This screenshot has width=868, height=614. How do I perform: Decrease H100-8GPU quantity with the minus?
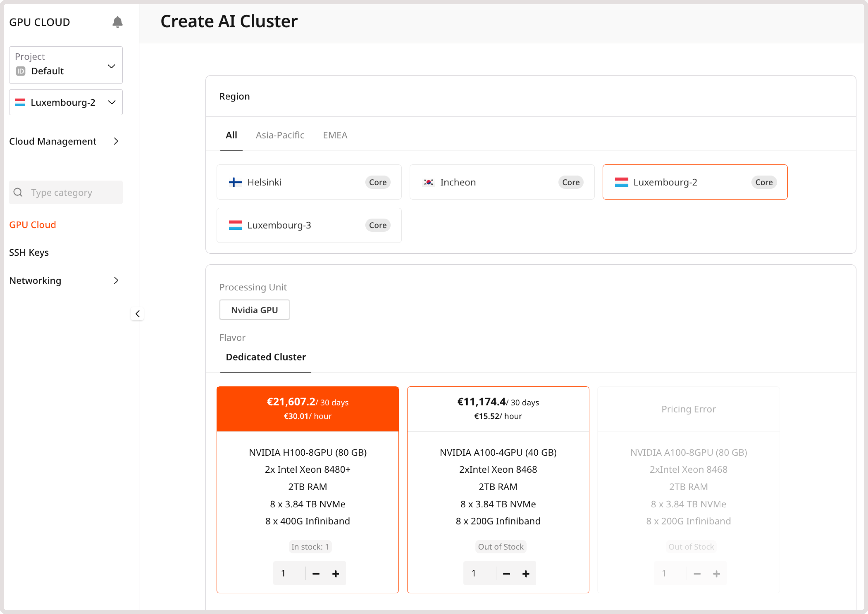pyautogui.click(x=316, y=574)
